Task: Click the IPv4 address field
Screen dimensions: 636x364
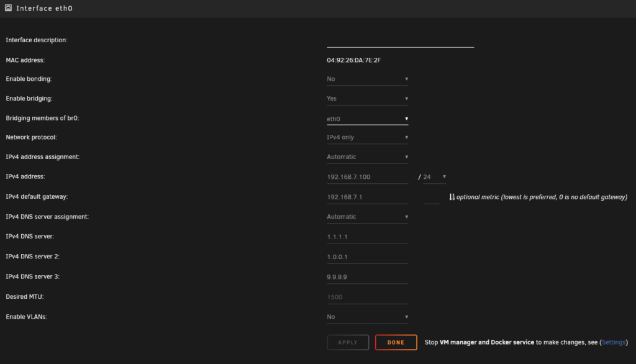Action: (x=368, y=177)
